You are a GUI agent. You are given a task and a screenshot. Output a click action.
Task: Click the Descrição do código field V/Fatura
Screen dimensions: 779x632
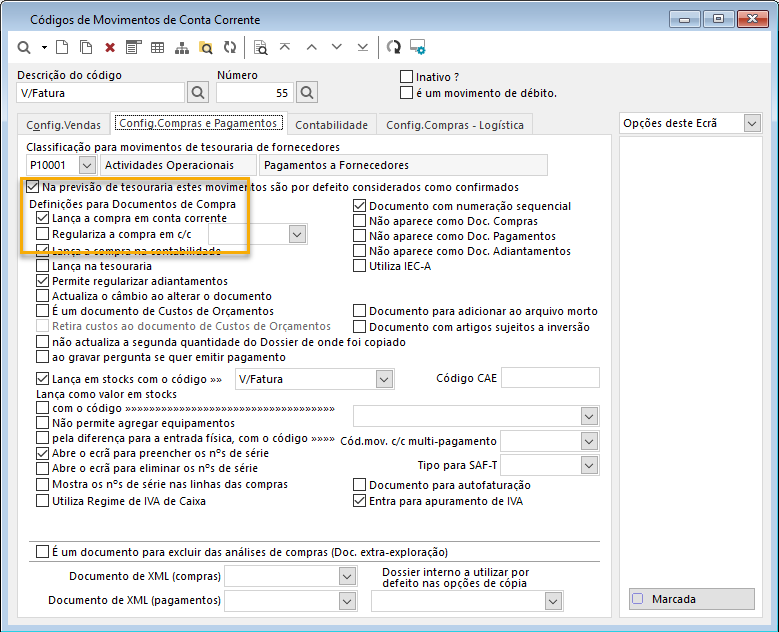(101, 93)
